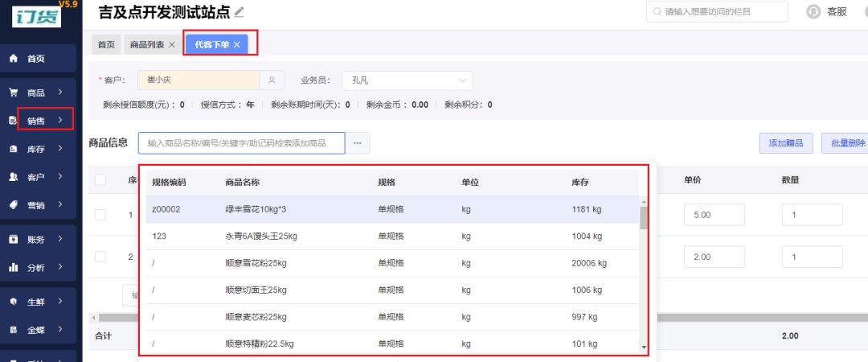Viewport: 868px width, 362px height.
Task: Click the dropdown list vertical scrollbar thumb
Action: click(x=643, y=217)
